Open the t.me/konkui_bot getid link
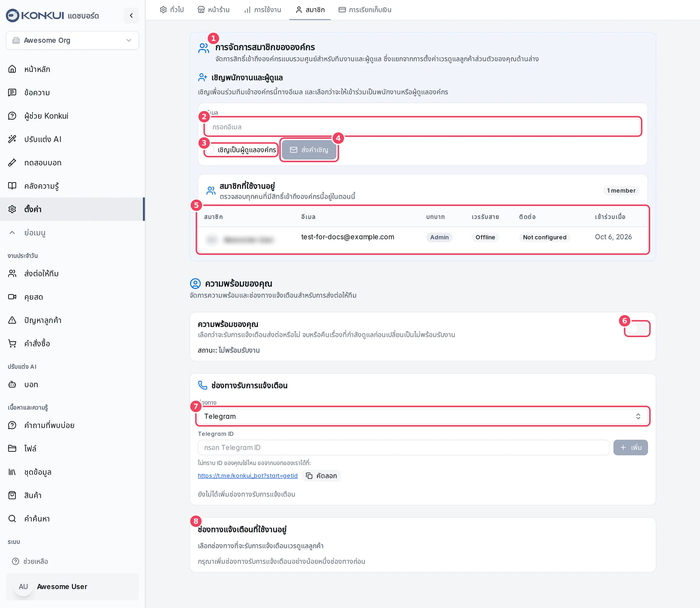 248,476
